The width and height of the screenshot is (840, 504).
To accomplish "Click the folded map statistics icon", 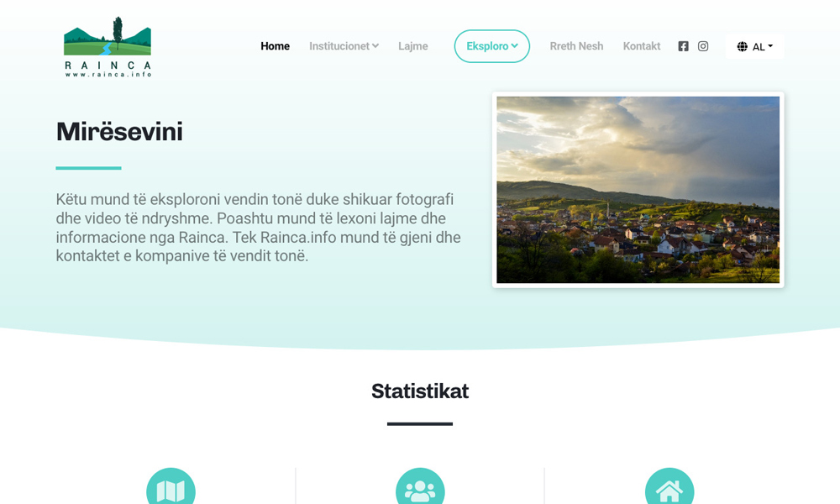I will [x=171, y=490].
